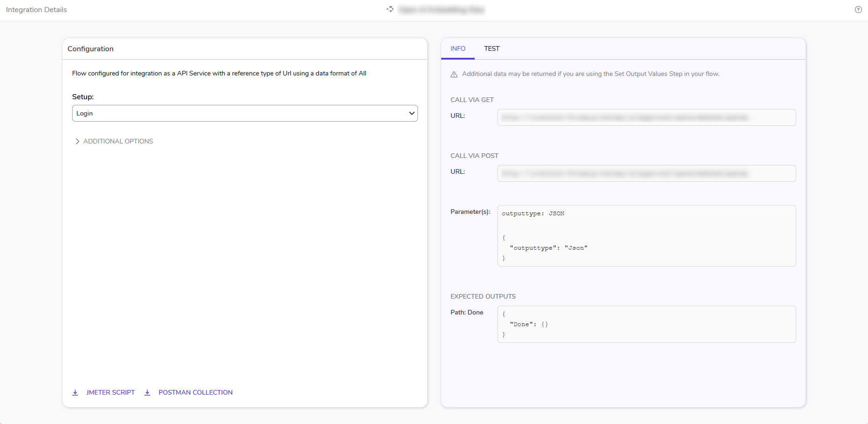
Task: Click the Flow configured for integration description
Action: pyautogui.click(x=219, y=73)
